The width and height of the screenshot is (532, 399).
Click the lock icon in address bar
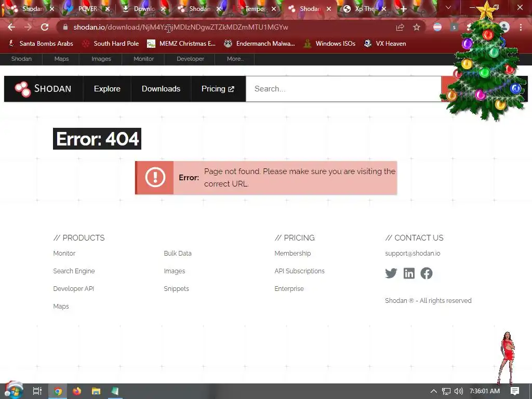click(65, 27)
